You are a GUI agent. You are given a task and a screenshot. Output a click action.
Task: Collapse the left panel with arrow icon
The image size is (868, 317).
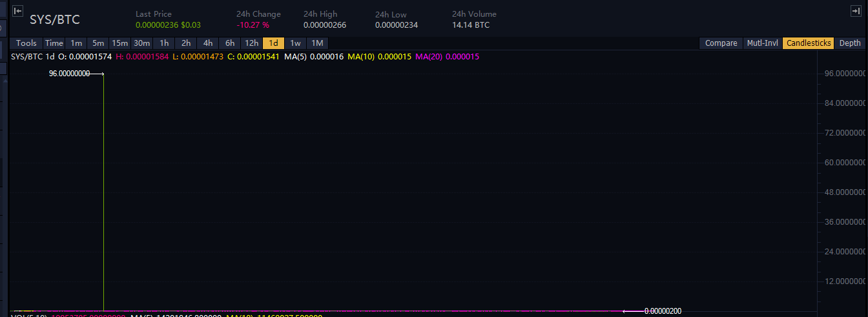click(18, 11)
